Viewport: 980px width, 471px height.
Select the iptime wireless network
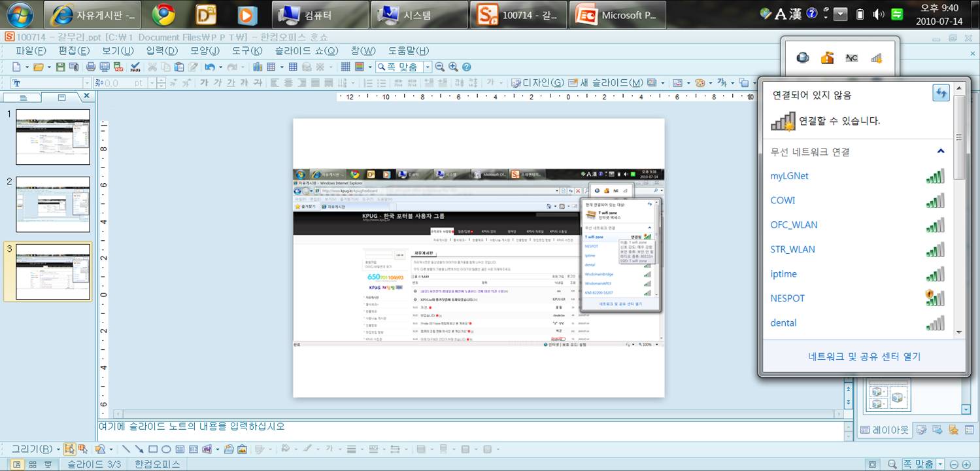point(857,273)
